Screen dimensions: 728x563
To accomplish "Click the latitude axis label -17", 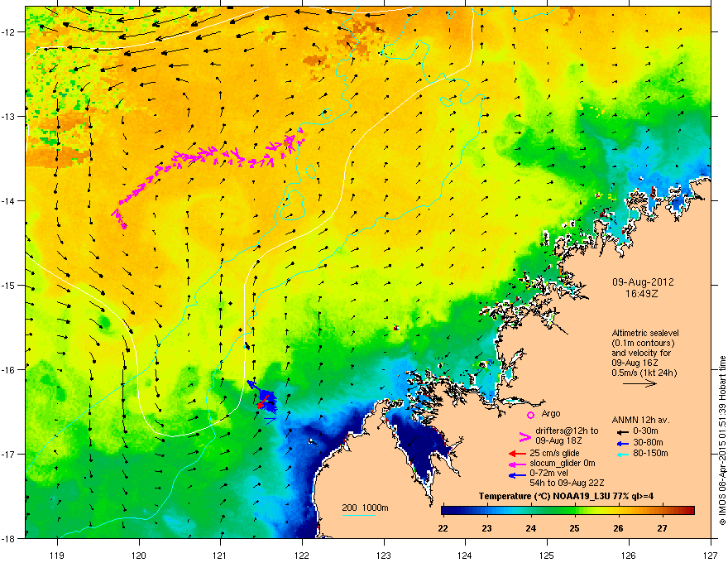I will tap(8, 454).
